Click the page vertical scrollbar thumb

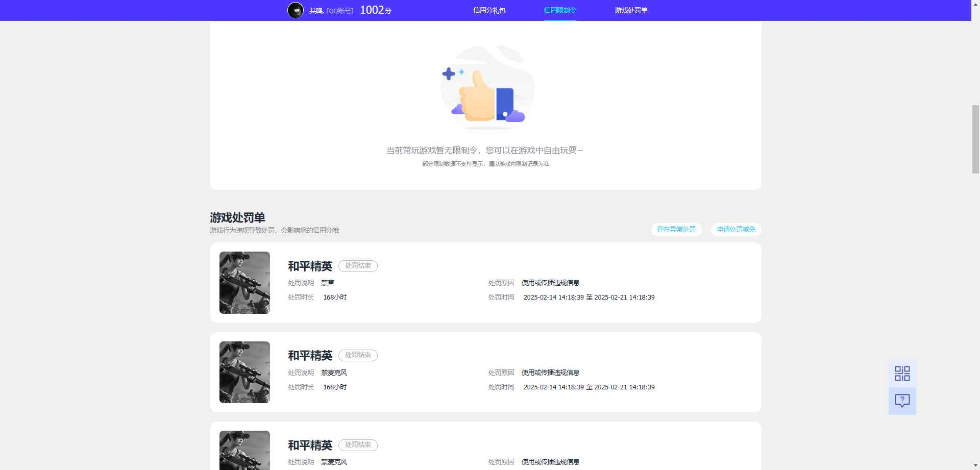[x=975, y=139]
